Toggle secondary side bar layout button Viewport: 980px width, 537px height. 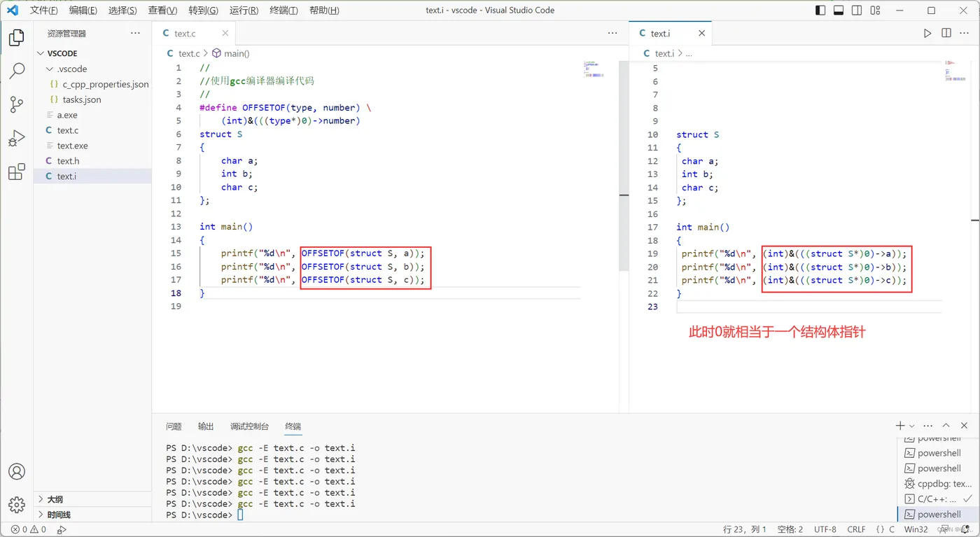pyautogui.click(x=857, y=11)
